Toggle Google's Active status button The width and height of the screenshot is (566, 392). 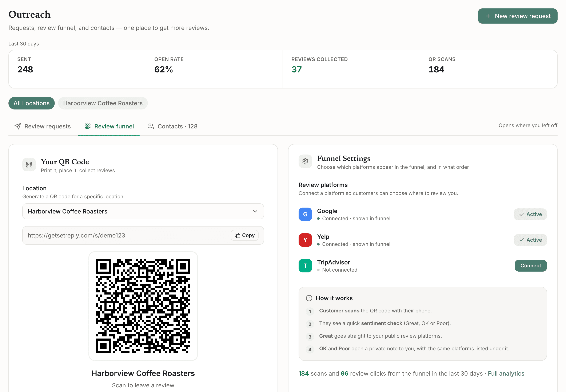click(530, 214)
